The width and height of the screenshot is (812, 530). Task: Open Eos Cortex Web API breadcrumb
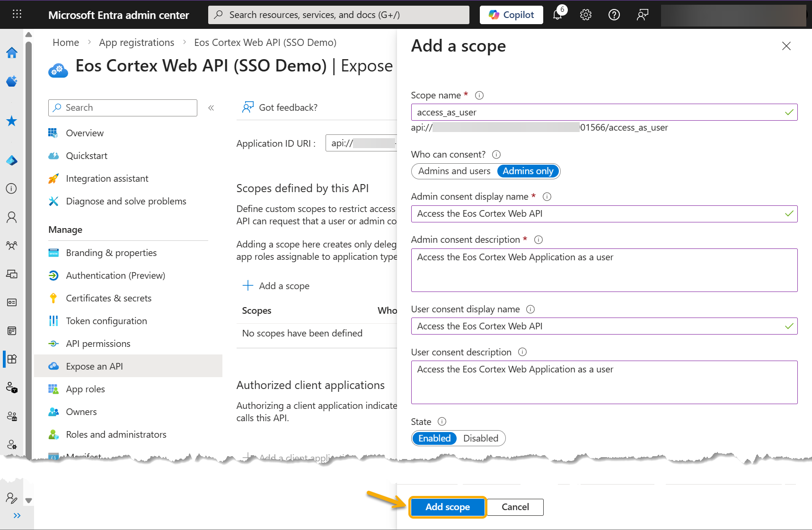coord(265,43)
